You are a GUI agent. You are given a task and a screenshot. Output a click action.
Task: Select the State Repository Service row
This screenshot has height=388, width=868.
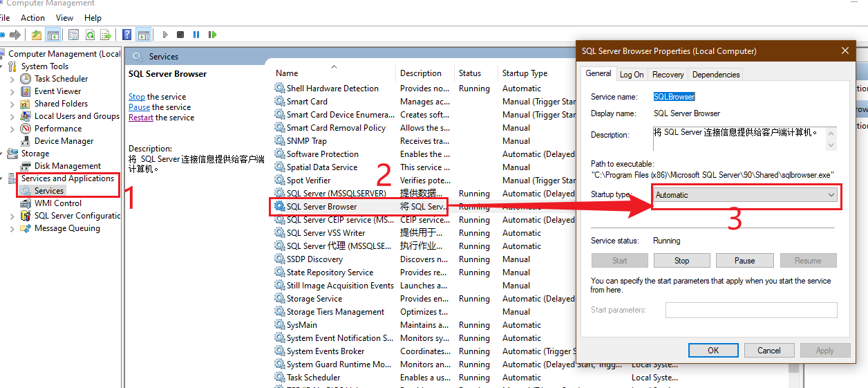pos(424,272)
